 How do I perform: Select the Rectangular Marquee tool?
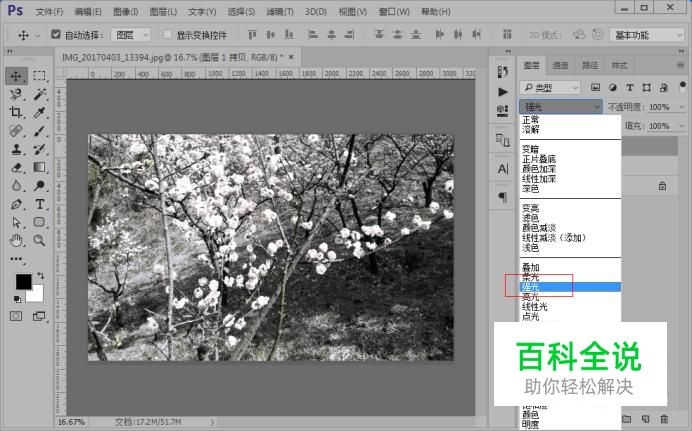pyautogui.click(x=40, y=75)
